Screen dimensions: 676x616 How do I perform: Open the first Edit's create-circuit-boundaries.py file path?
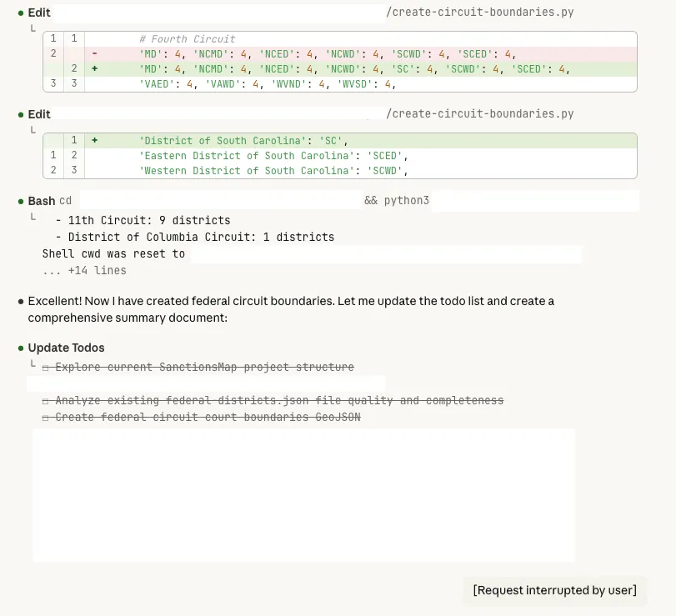coord(479,13)
